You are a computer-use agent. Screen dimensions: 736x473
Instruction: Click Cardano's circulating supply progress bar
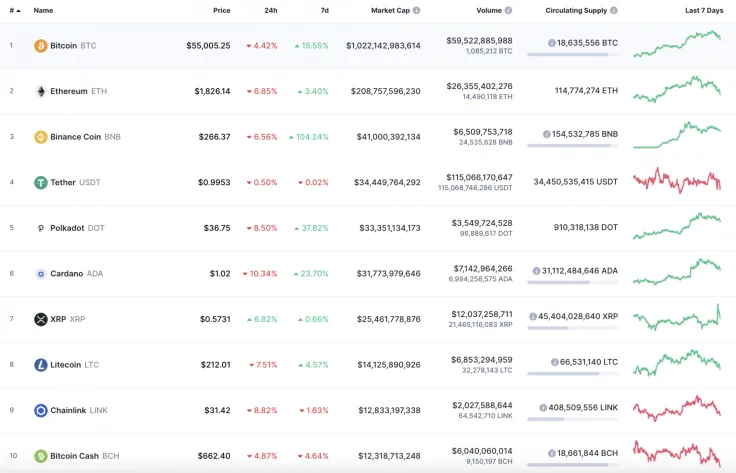click(x=572, y=282)
